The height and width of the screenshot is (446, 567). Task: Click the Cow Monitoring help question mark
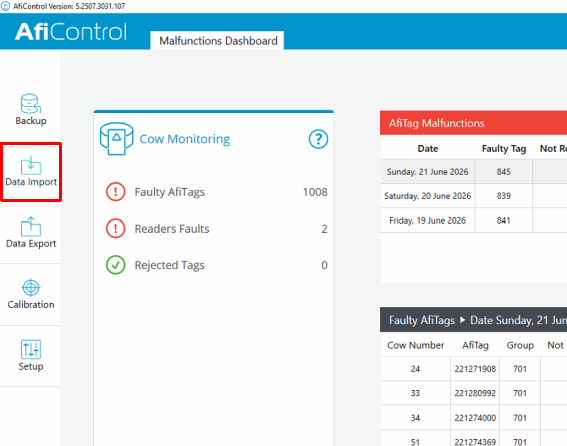[x=318, y=139]
